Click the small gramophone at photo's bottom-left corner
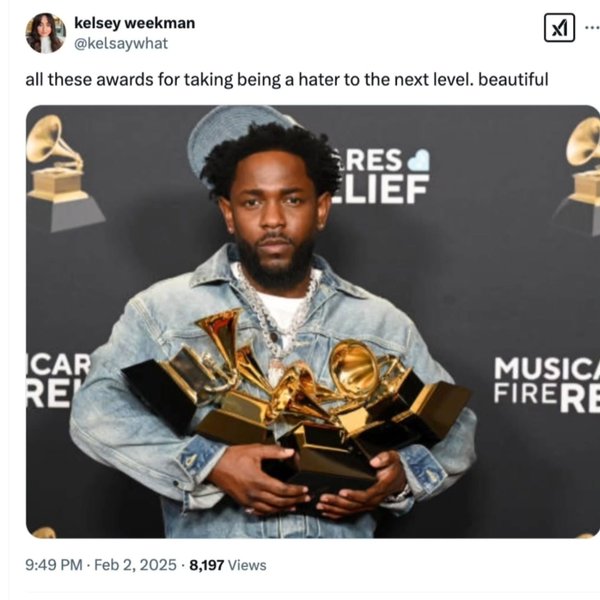600x600 pixels. coord(43,532)
